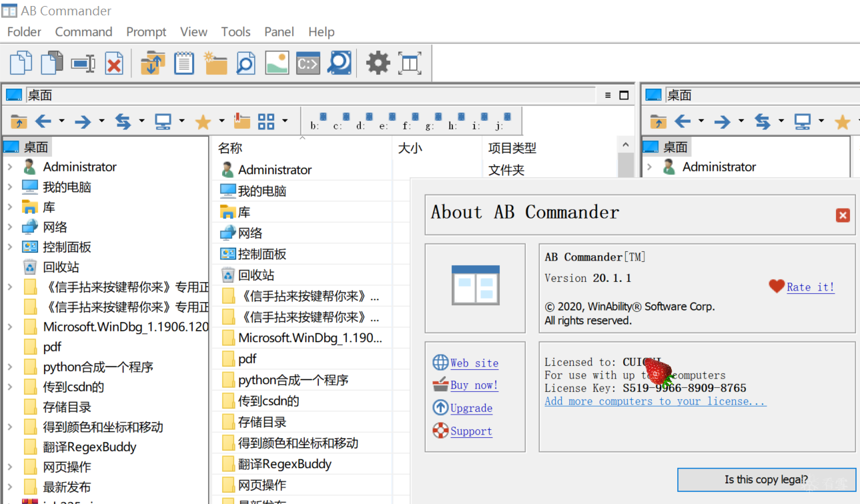
Task: Open the Help menu
Action: [321, 32]
